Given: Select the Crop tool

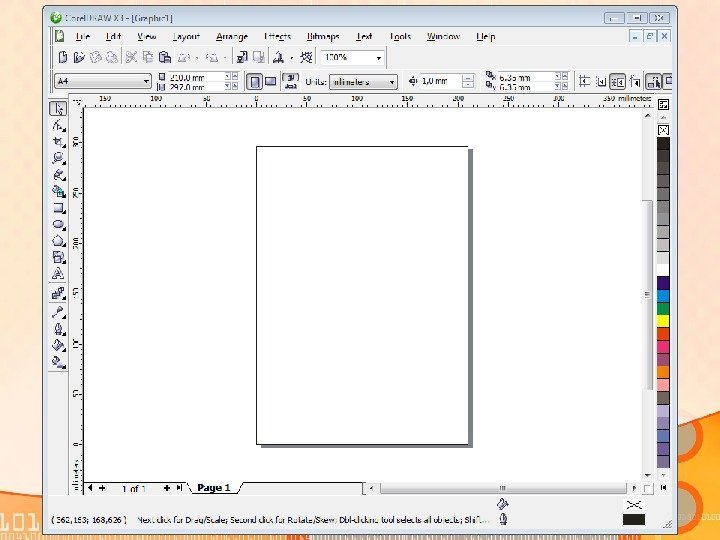Looking at the screenshot, I should coord(58,142).
